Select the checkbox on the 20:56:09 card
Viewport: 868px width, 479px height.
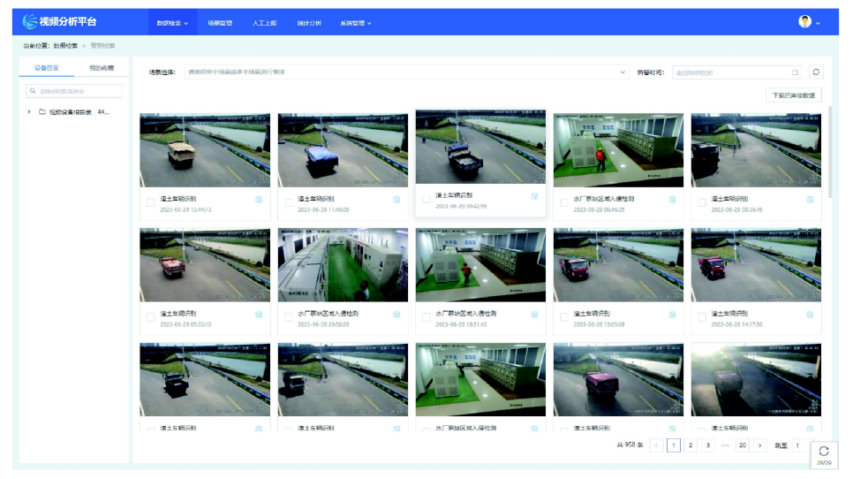coord(289,317)
